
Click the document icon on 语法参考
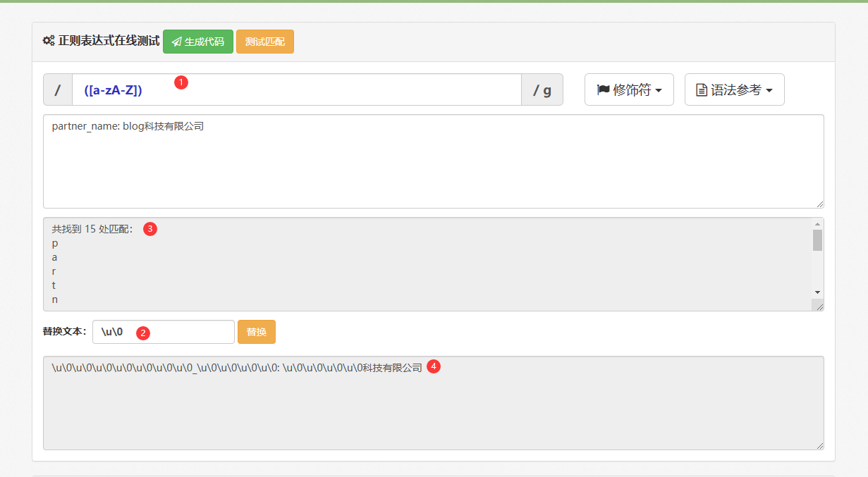point(702,90)
